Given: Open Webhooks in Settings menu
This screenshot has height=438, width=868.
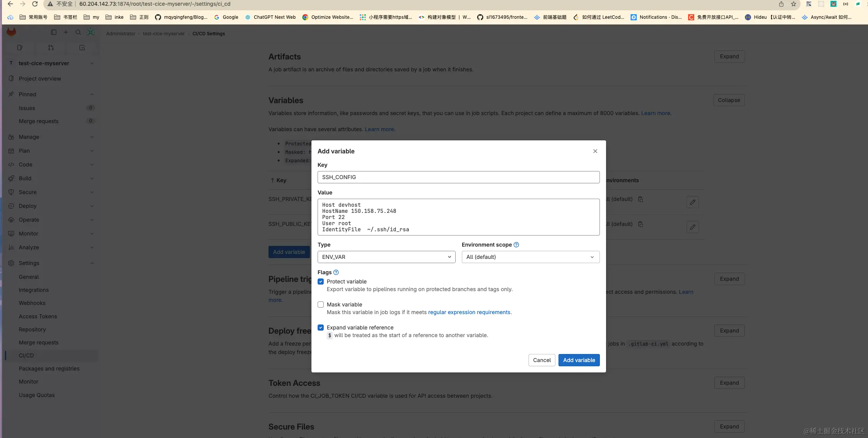Looking at the screenshot, I should click(32, 303).
